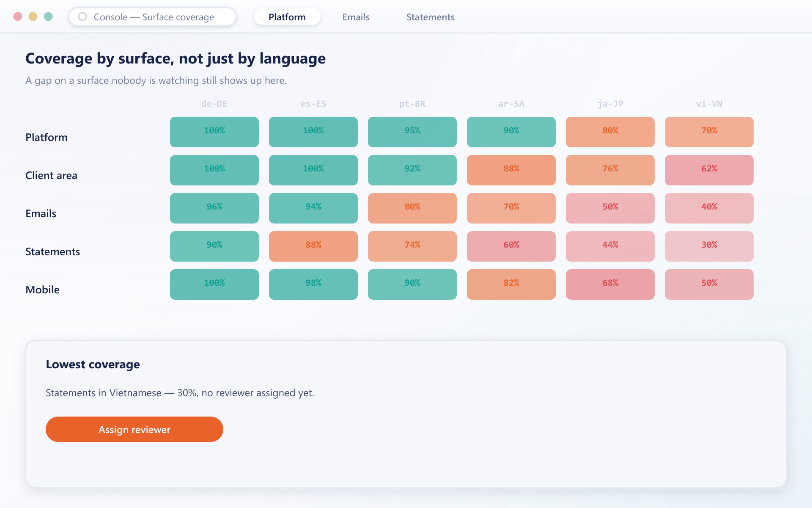Click the vi-VN column header
The width and height of the screenshot is (812, 508).
point(709,104)
